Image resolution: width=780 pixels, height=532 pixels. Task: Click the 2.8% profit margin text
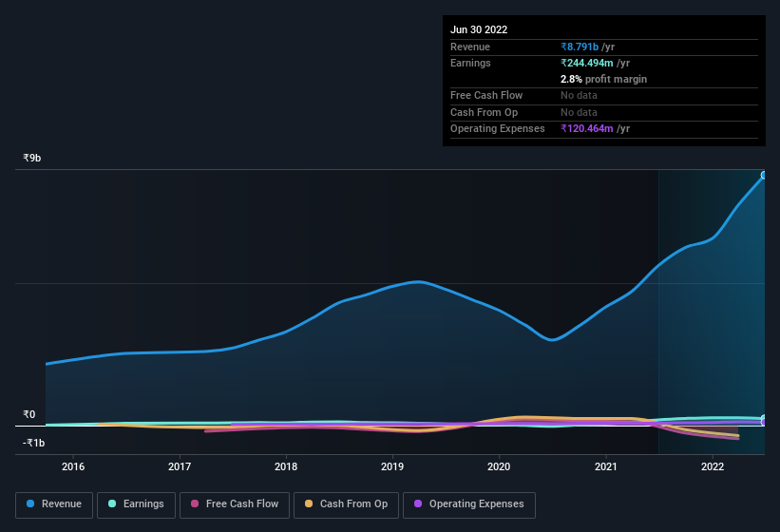[x=604, y=79]
